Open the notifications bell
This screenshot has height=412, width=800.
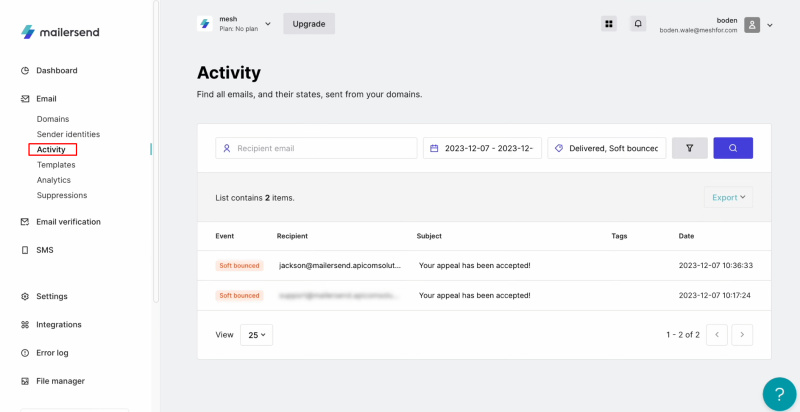tap(638, 24)
